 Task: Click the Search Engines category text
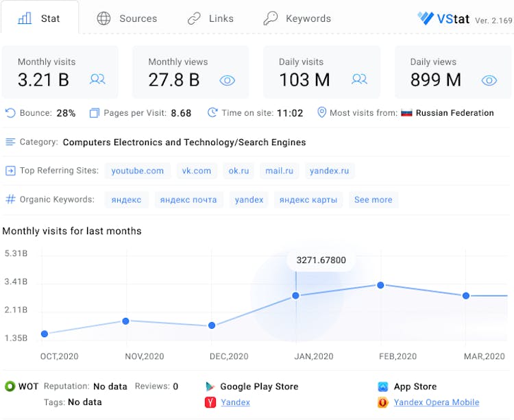coord(272,143)
